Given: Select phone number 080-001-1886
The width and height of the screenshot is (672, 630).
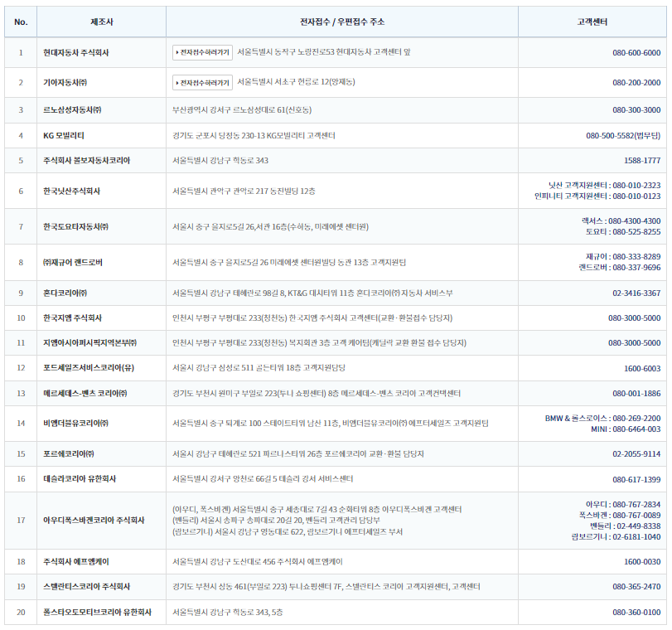Looking at the screenshot, I should 636,393.
